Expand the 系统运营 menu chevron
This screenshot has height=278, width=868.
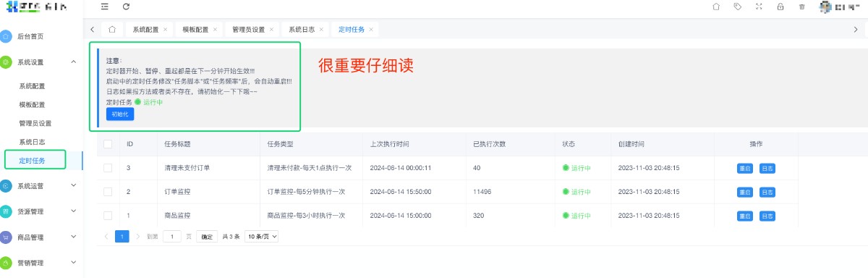[74, 185]
